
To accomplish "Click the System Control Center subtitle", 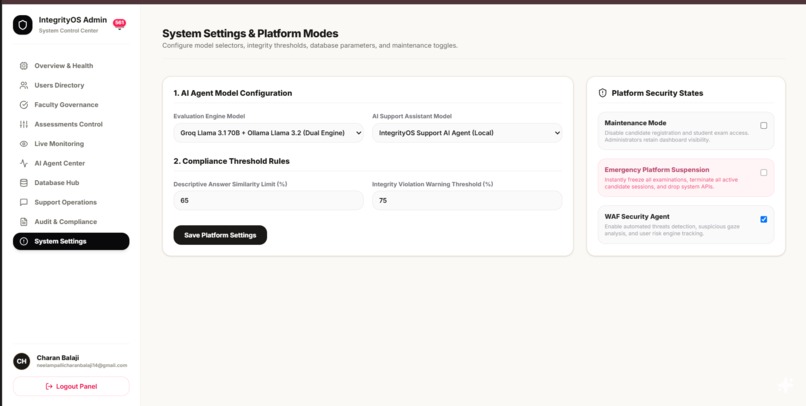I will (x=68, y=31).
